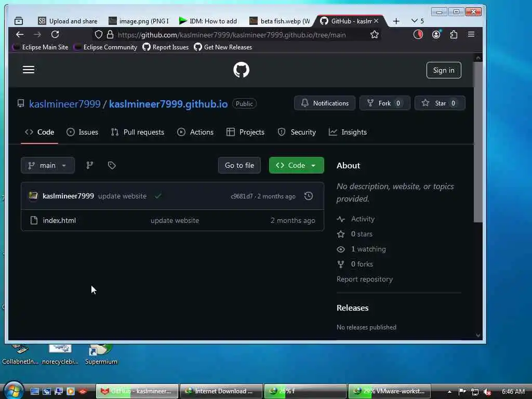532x399 pixels.
Task: Reload the current page
Action: click(55, 35)
